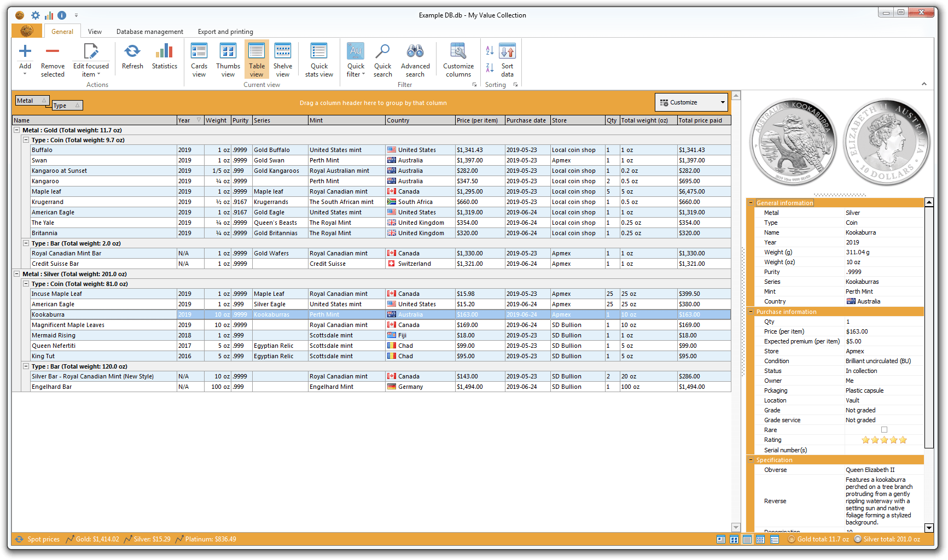Screen dimensions: 948x560
Task: Click the Kookaburra coin reverse image
Action: [793, 143]
